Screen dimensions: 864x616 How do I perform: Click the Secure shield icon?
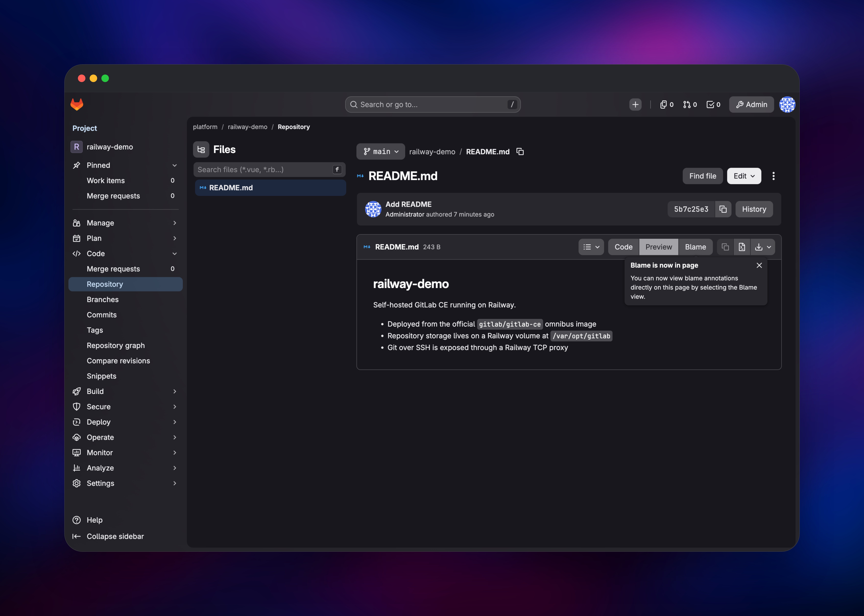pos(77,407)
